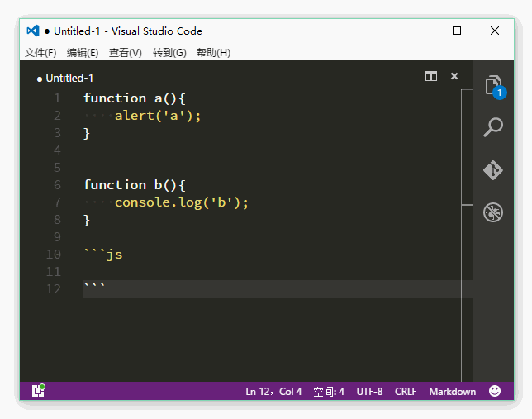Image resolution: width=532 pixels, height=419 pixels.
Task: Open the 查看(V) menu
Action: pyautogui.click(x=126, y=53)
